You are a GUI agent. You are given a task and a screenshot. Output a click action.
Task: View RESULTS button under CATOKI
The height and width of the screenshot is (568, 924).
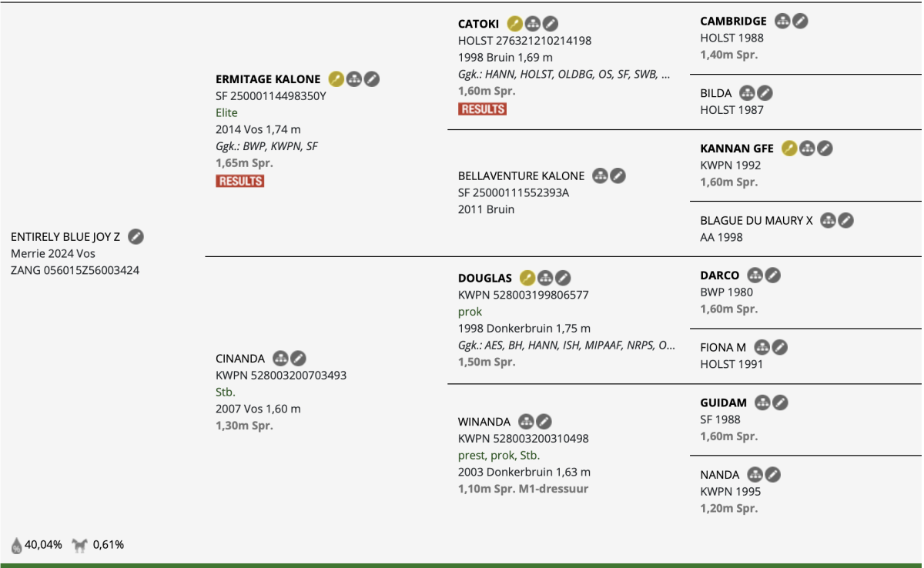click(x=483, y=109)
